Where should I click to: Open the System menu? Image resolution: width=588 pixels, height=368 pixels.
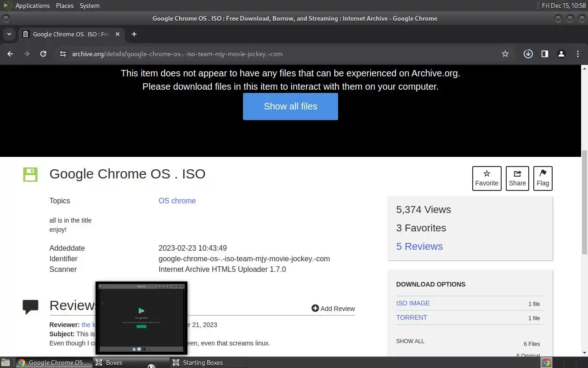pyautogui.click(x=90, y=6)
